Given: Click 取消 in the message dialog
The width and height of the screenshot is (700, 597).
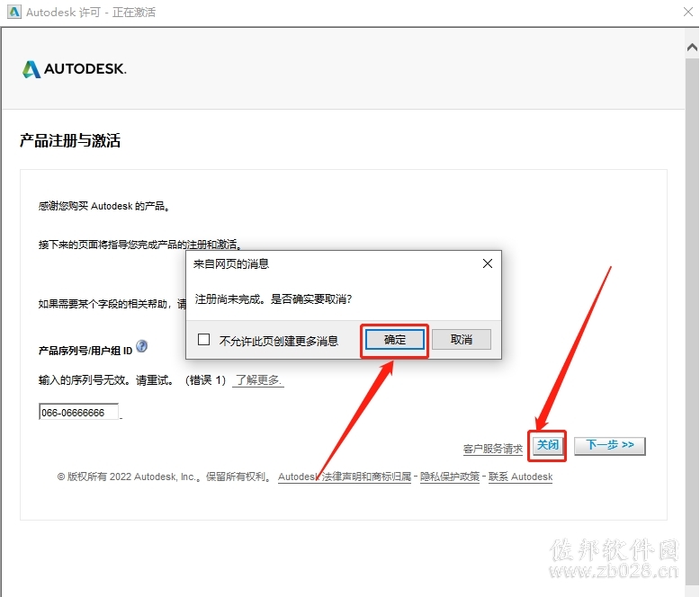Looking at the screenshot, I should (x=462, y=340).
